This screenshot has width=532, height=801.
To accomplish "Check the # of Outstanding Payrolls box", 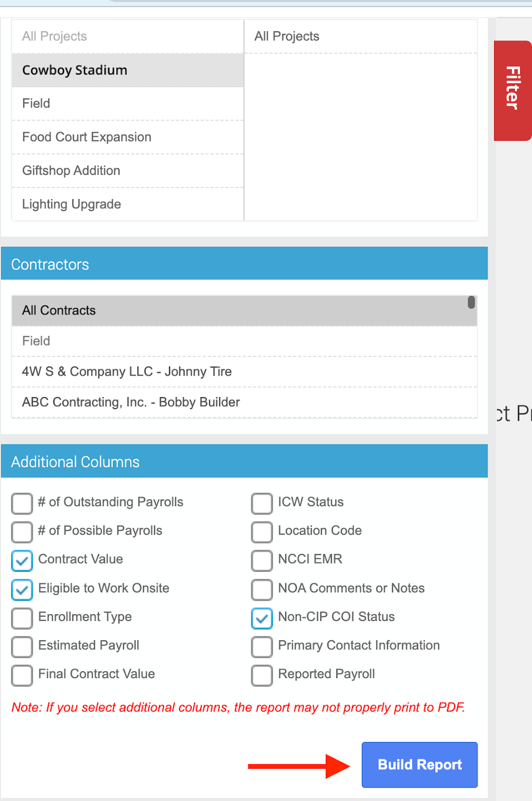I will [22, 503].
